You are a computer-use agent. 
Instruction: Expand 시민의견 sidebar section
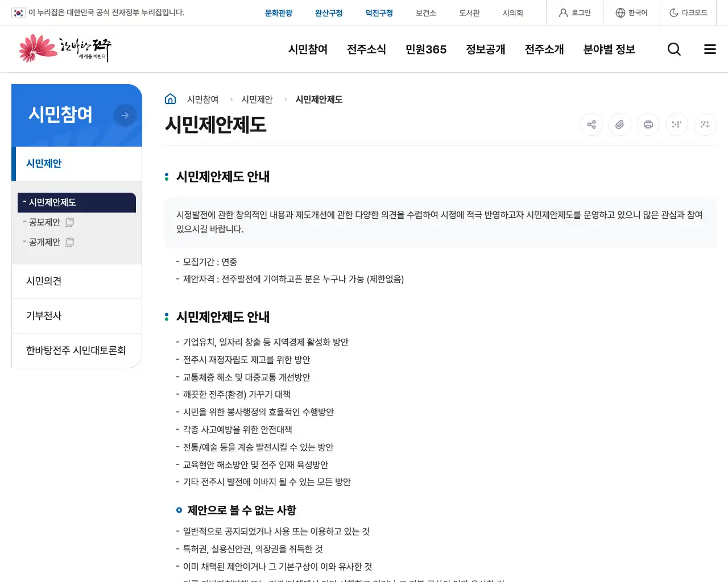point(77,281)
